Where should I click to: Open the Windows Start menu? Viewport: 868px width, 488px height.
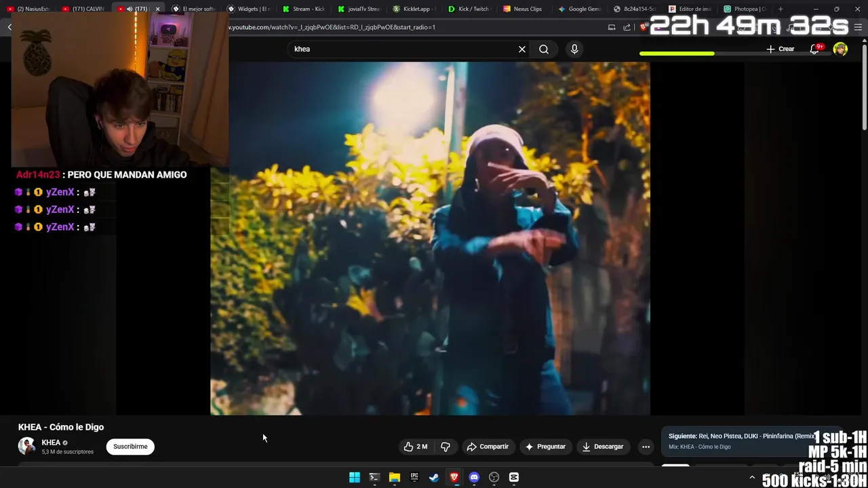pos(355,477)
